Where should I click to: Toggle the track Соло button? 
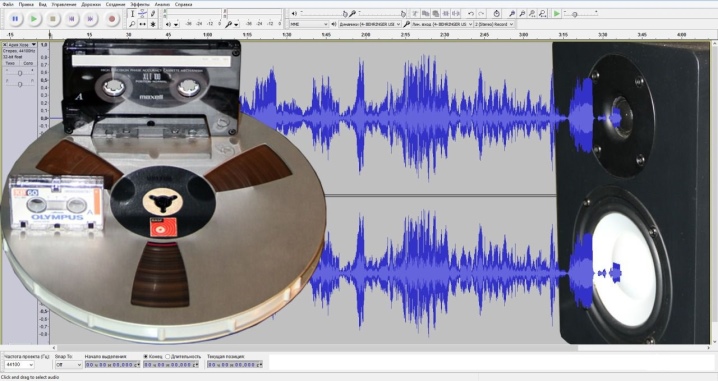pos(28,63)
